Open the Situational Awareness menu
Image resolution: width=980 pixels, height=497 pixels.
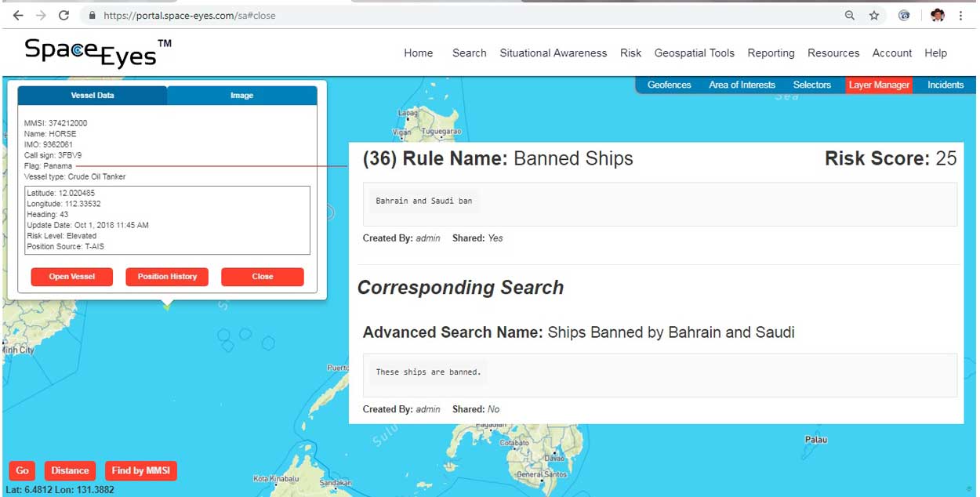click(x=553, y=53)
